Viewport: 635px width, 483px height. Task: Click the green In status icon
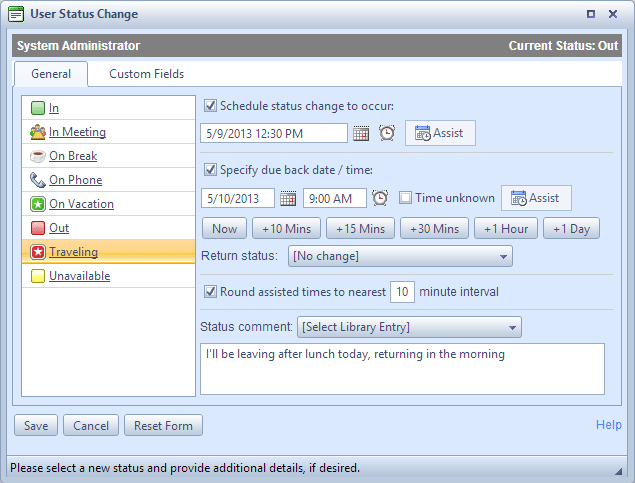(38, 108)
